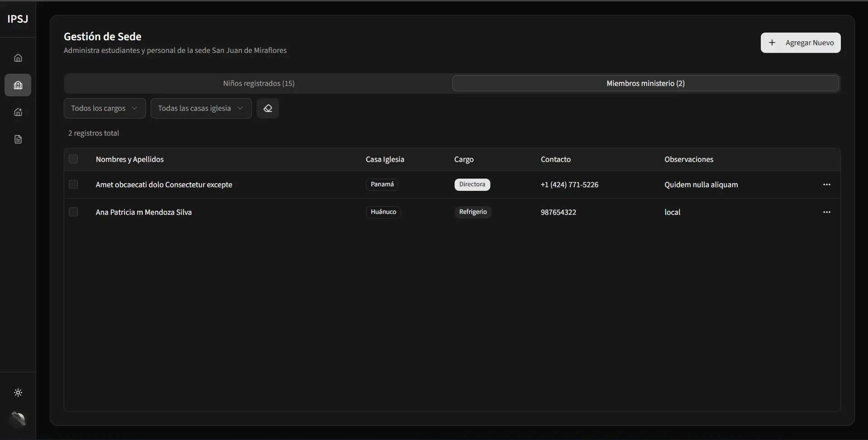Switch to Miembros ministerio tab
Image resolution: width=868 pixels, height=440 pixels.
(x=645, y=84)
